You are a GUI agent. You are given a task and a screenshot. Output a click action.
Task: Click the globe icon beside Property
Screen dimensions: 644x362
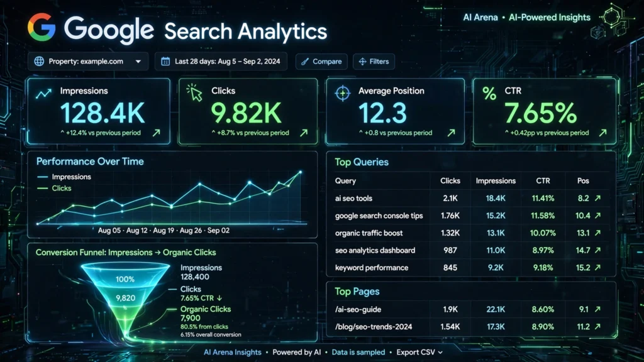(39, 62)
